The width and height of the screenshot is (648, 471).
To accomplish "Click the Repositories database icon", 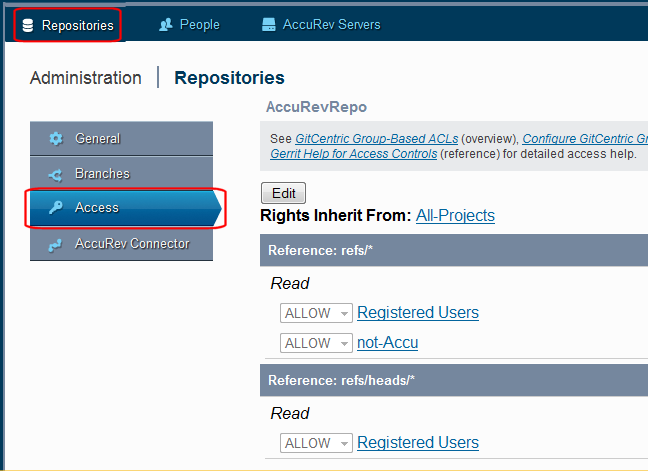I will (28, 25).
